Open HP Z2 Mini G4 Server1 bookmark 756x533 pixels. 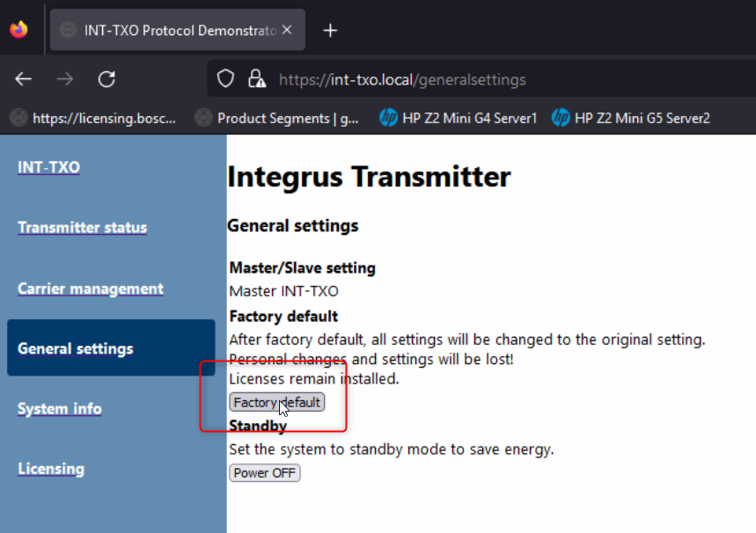pyautogui.click(x=458, y=118)
